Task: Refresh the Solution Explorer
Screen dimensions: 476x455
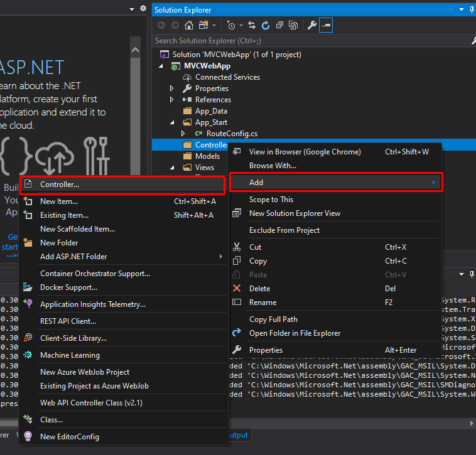Action: [x=266, y=26]
